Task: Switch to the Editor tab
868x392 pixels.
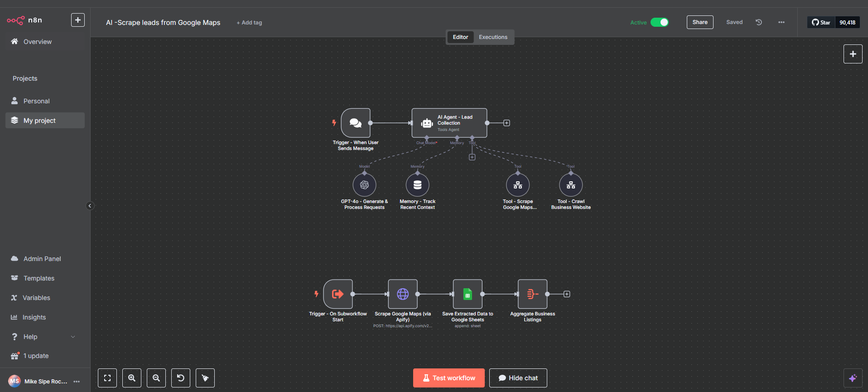Action: 460,37
